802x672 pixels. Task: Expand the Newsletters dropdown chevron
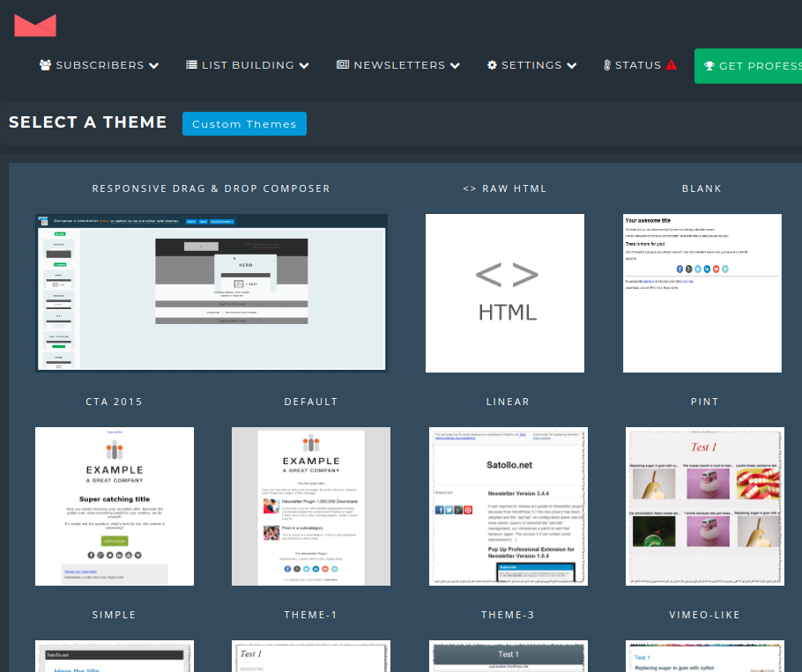[456, 65]
